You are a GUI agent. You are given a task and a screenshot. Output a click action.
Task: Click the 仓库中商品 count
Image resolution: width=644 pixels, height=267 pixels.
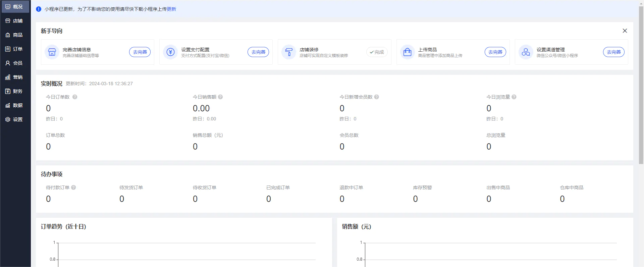pyautogui.click(x=562, y=199)
